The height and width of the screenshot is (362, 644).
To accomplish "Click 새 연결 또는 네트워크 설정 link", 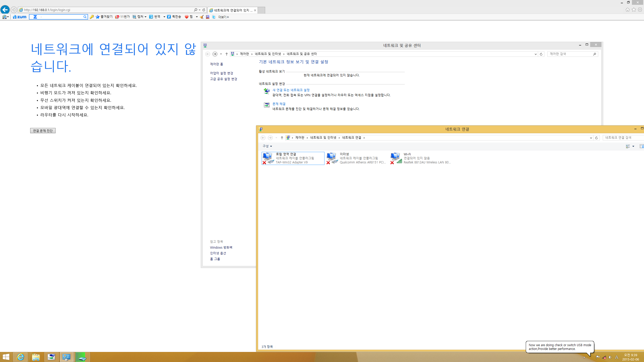I will (291, 90).
